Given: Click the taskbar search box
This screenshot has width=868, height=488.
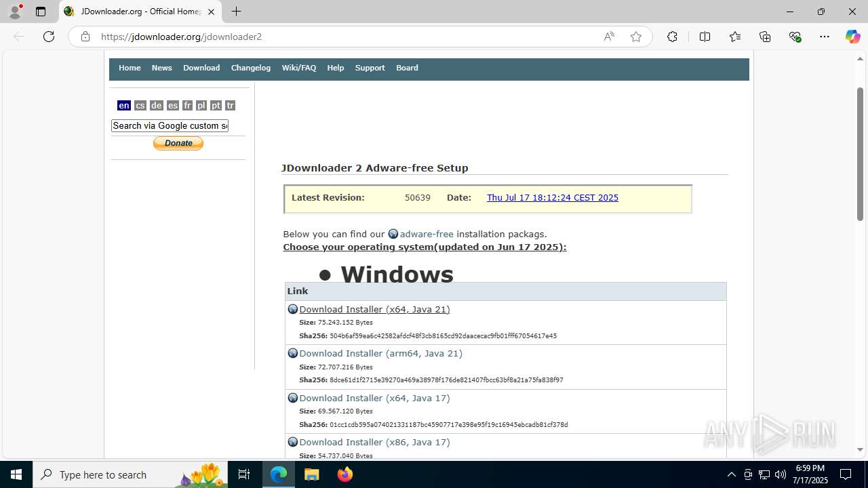Looking at the screenshot, I should tap(130, 474).
